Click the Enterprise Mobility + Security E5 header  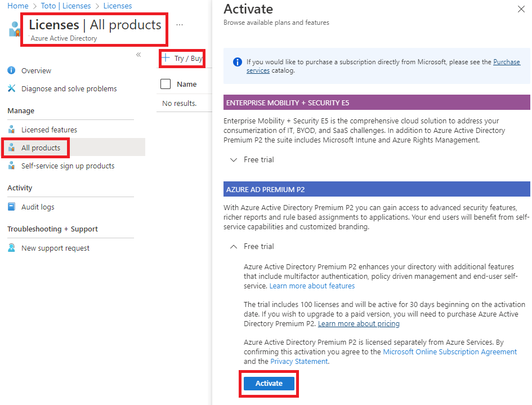click(x=377, y=103)
